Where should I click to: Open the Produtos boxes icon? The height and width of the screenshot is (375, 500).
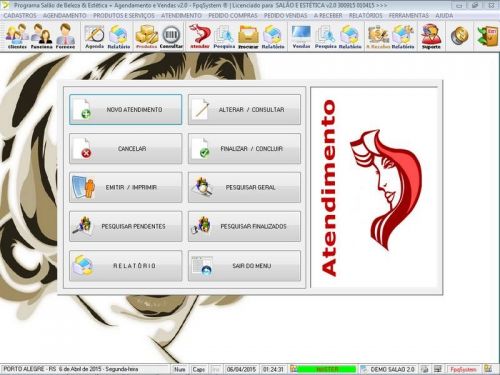pos(147,37)
